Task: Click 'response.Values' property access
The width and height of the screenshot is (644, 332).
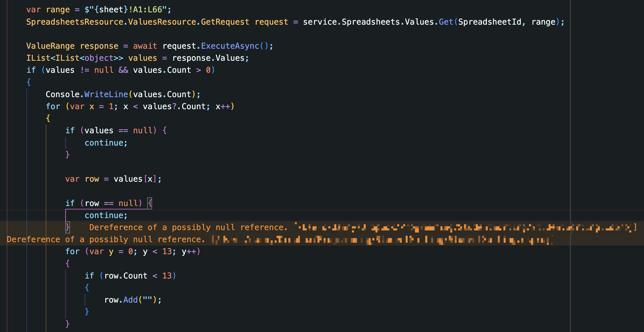Action: [208, 58]
